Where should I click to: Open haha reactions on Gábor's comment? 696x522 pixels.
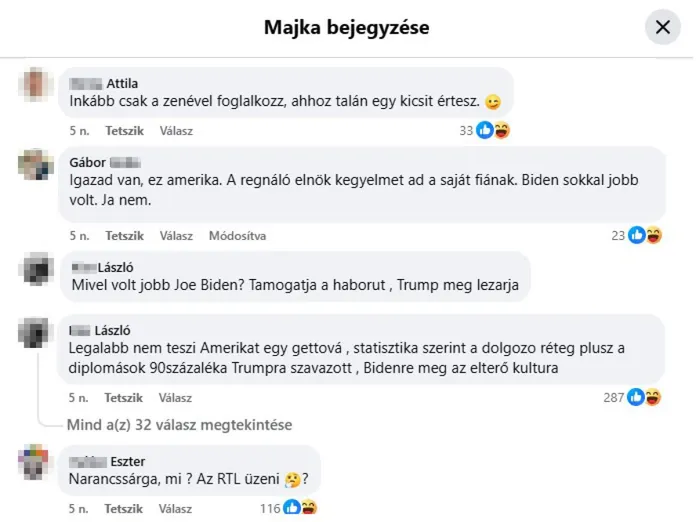[x=654, y=235]
